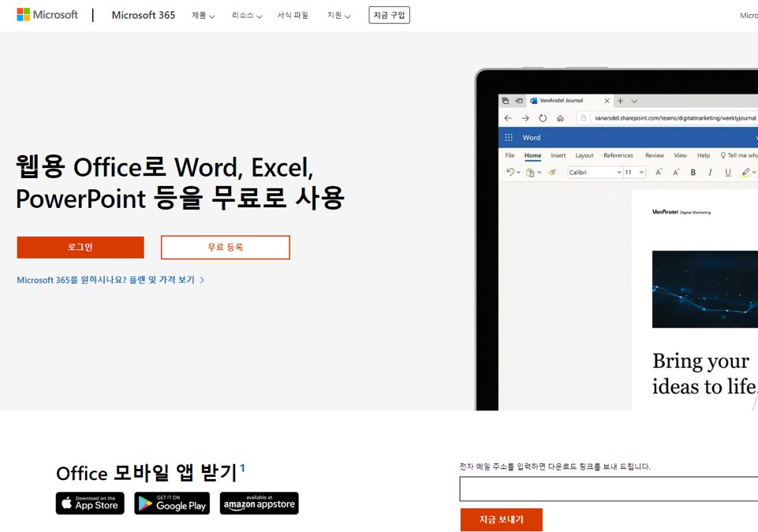Image resolution: width=758 pixels, height=532 pixels.
Task: Click the email address input field
Action: (607, 489)
